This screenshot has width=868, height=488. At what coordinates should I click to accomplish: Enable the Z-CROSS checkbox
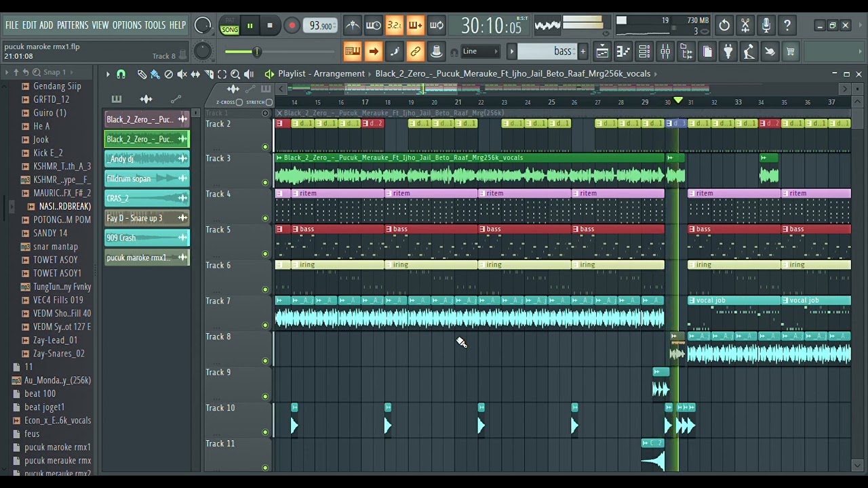[x=239, y=102]
